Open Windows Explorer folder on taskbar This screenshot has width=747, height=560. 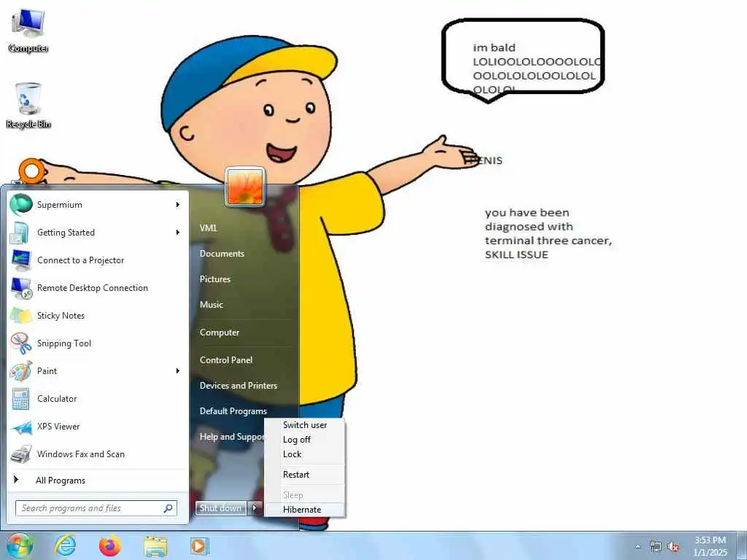(x=155, y=546)
